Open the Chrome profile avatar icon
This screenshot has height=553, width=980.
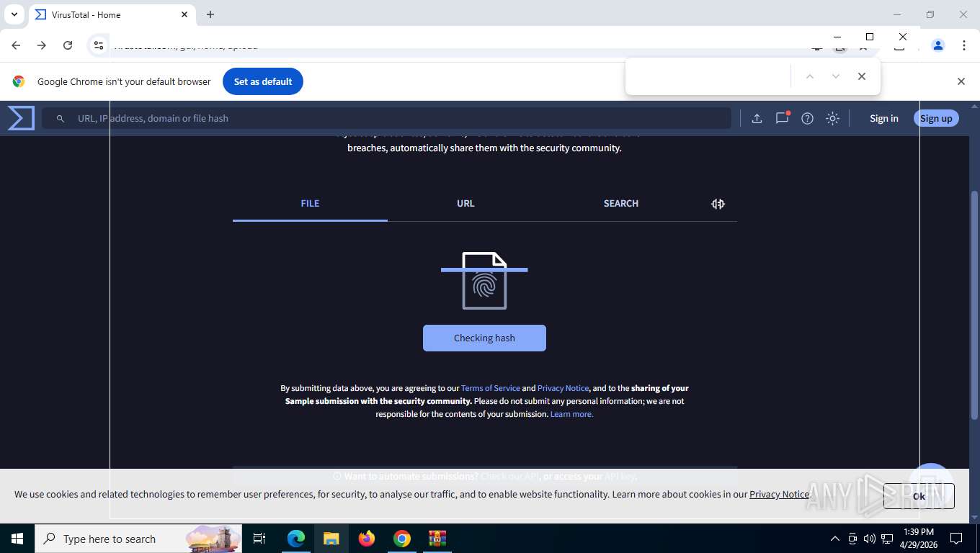click(938, 45)
